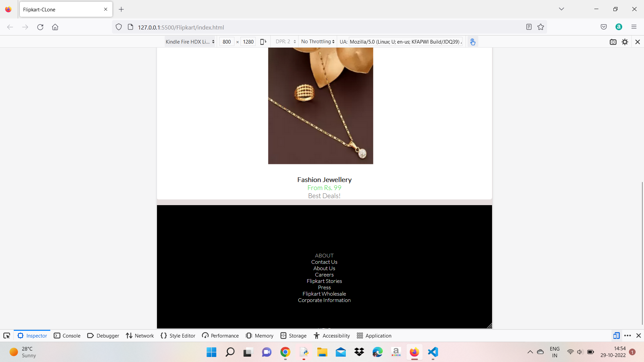The width and height of the screenshot is (644, 362).
Task: Click the Flipkart Wholesale link
Action: coord(324,294)
